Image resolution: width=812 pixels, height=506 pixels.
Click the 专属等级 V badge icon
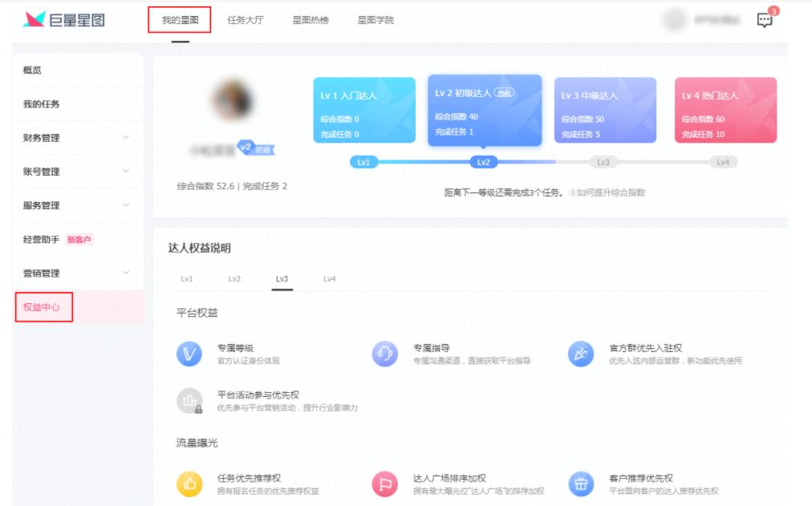tap(189, 354)
